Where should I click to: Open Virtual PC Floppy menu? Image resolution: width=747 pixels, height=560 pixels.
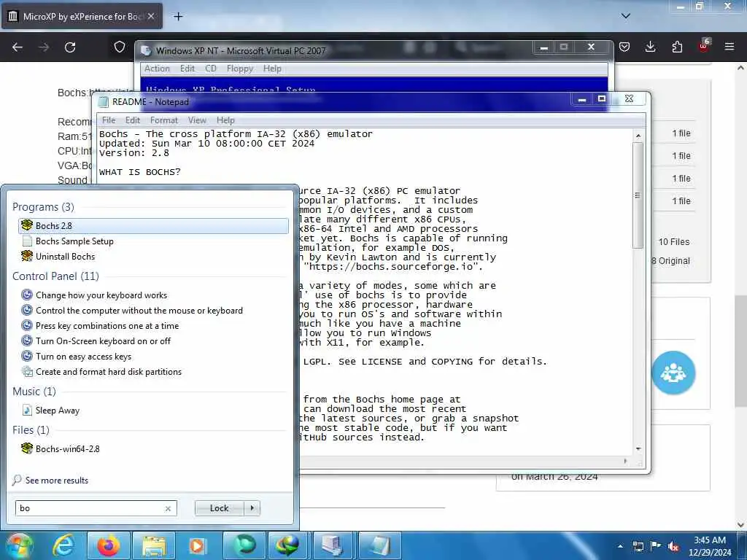(x=239, y=69)
